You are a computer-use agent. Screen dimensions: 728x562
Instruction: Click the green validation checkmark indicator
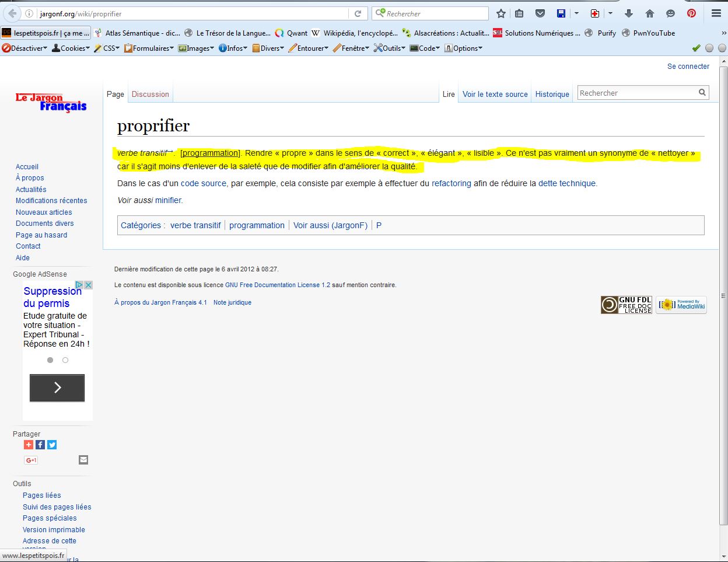click(696, 48)
